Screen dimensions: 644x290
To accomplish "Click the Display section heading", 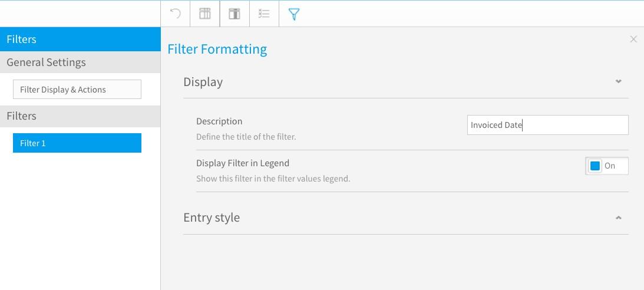I will pos(203,82).
